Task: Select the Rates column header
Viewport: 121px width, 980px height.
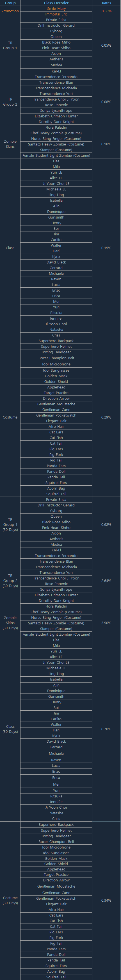Action: (x=106, y=3)
